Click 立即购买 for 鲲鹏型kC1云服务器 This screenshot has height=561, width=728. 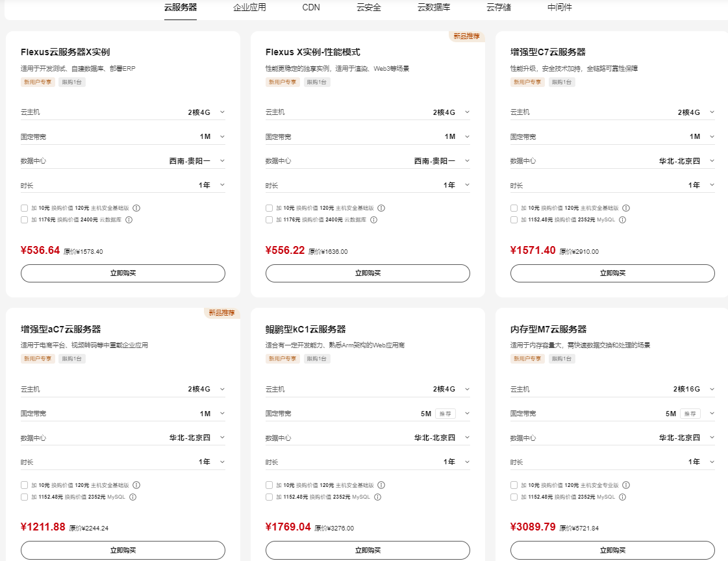point(368,551)
